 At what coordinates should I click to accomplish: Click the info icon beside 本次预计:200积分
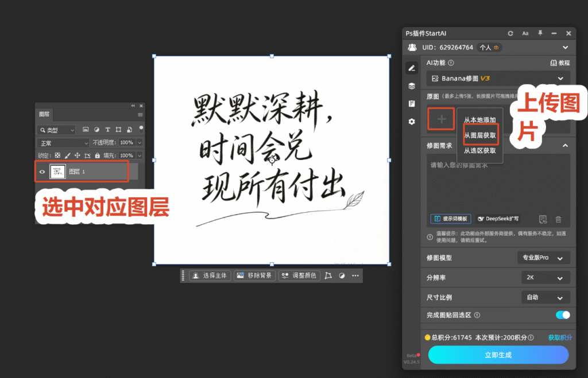[531, 337]
